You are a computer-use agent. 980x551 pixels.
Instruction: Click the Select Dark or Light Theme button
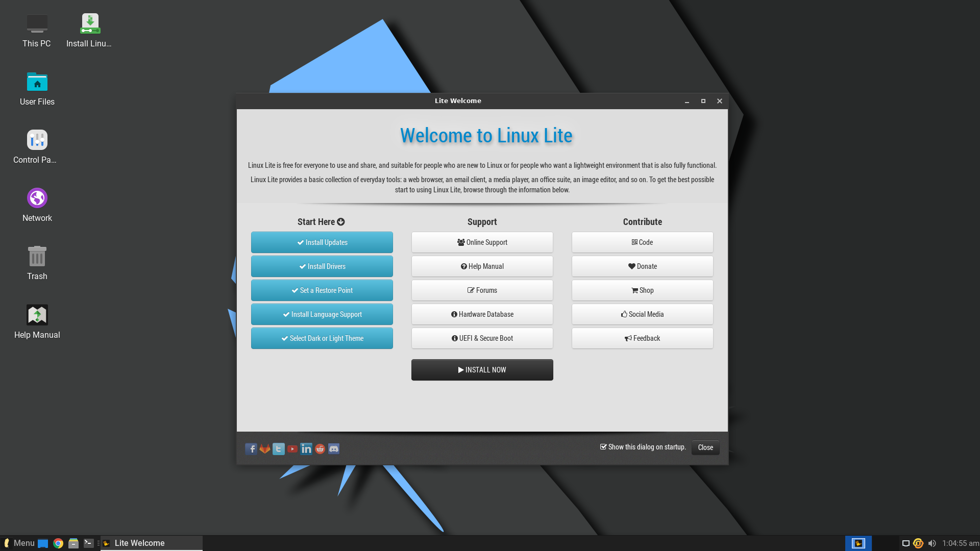click(322, 338)
